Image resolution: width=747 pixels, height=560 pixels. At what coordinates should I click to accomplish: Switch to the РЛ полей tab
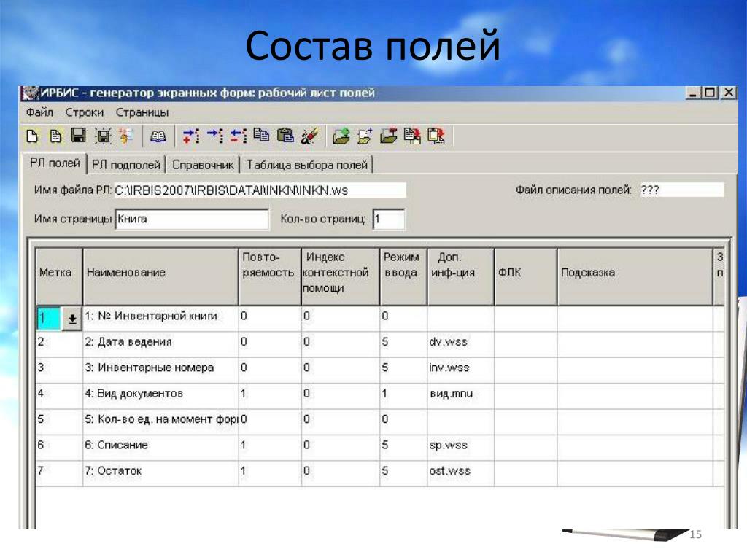click(x=54, y=163)
